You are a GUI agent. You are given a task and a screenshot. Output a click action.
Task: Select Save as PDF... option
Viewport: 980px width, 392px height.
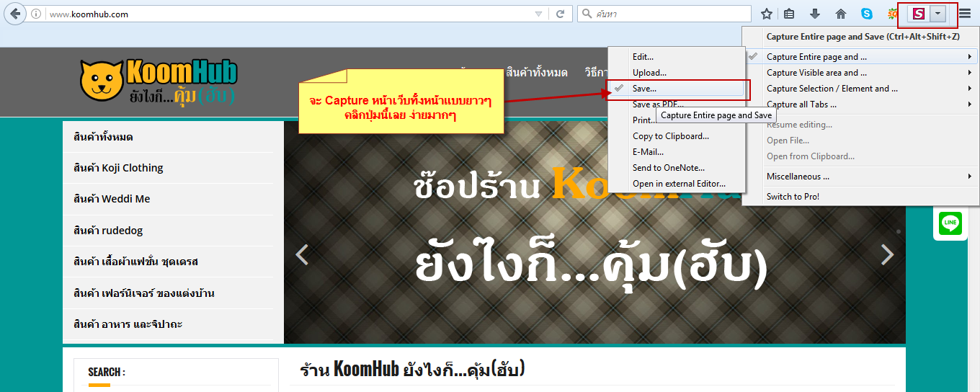pyautogui.click(x=677, y=104)
